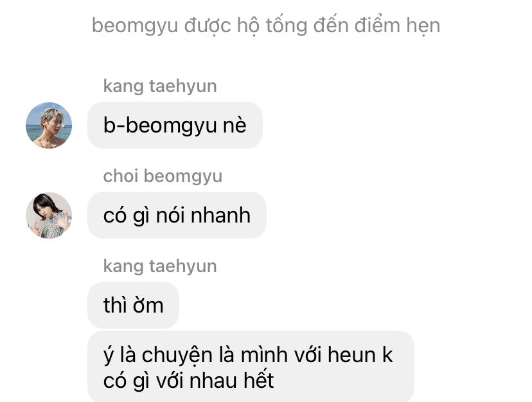Screen dimensions: 532x402
Task: Click the word 'beomgyu' in the top caption
Action: click(x=135, y=26)
